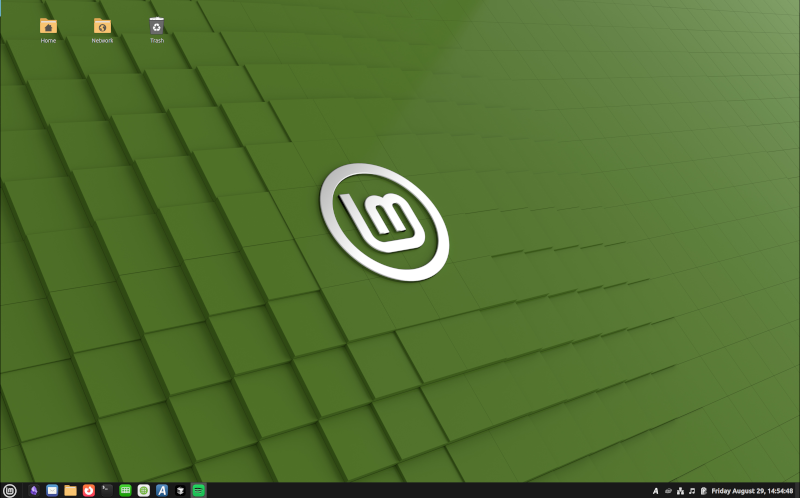
Task: Click the letter A tray indicator
Action: 656,491
